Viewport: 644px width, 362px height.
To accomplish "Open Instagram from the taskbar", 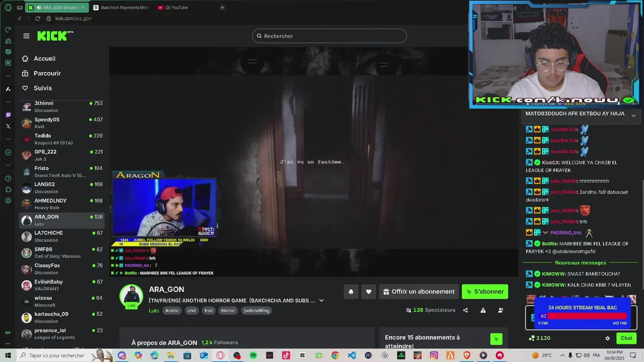I will tap(434, 355).
